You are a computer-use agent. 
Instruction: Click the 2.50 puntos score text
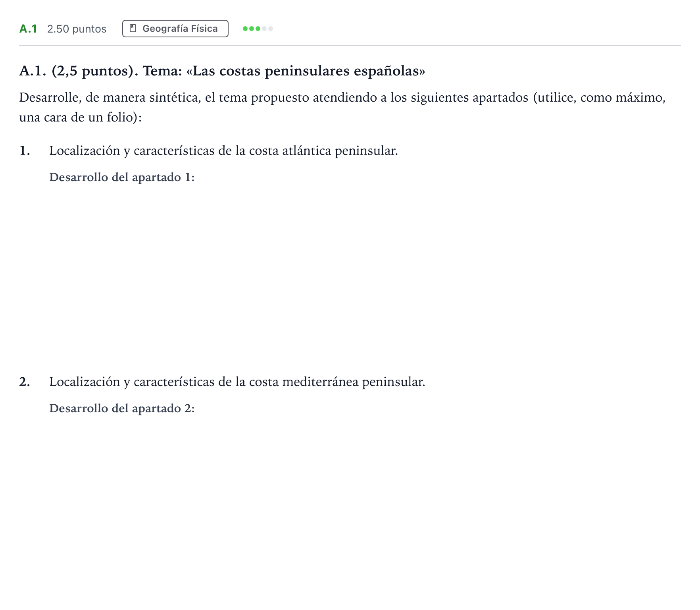tap(77, 29)
